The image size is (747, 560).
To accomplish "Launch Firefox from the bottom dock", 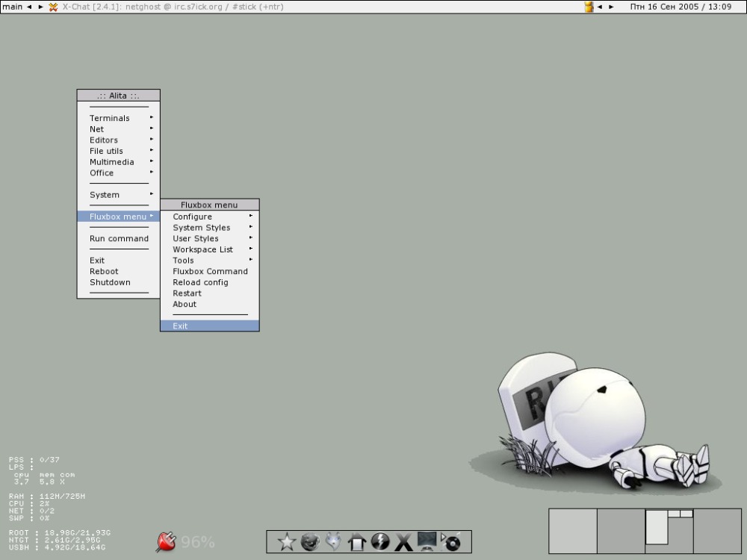I will click(310, 542).
